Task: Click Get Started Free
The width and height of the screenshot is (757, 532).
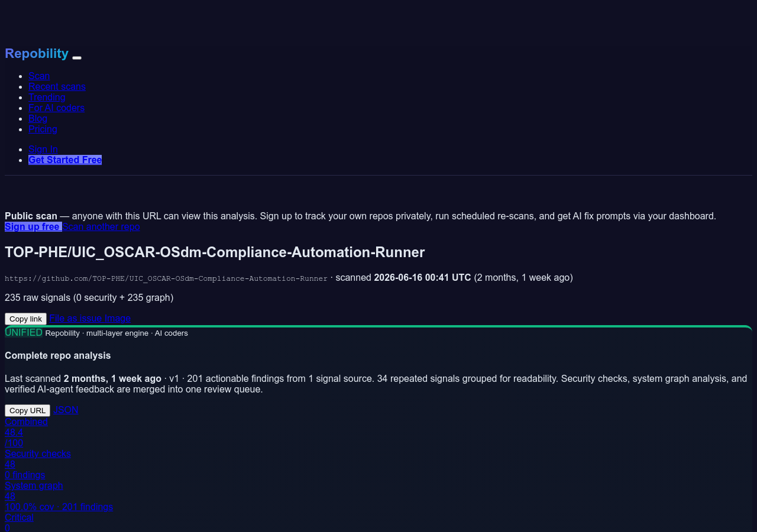Action: pos(65,160)
